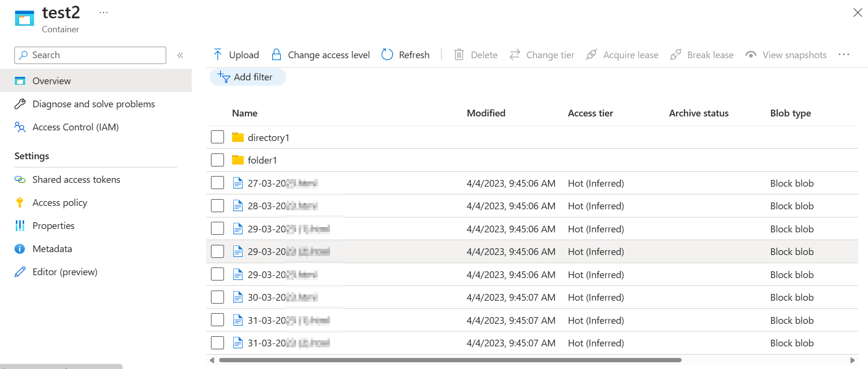
Task: Click the Blob type column header
Action: 790,113
